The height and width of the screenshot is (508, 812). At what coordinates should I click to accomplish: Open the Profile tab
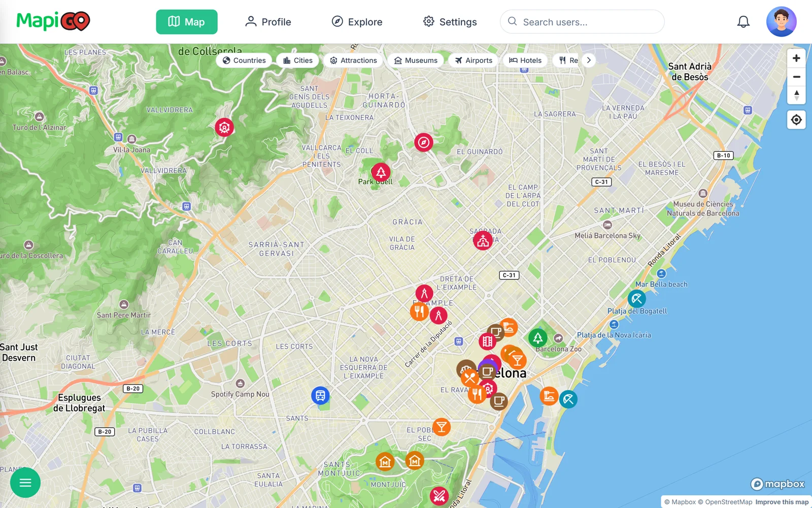tap(268, 22)
